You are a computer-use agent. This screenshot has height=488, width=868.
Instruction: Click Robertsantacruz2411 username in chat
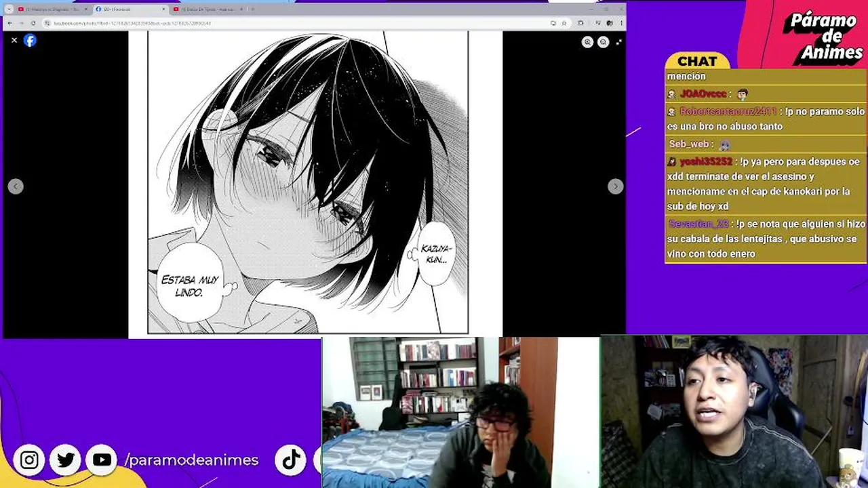coord(728,111)
